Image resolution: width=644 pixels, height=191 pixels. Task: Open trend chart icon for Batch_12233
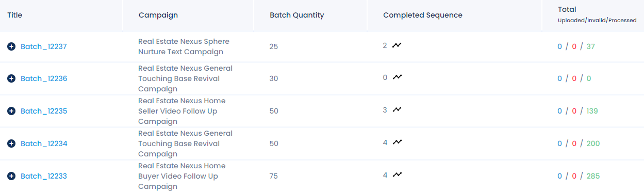[x=397, y=175]
